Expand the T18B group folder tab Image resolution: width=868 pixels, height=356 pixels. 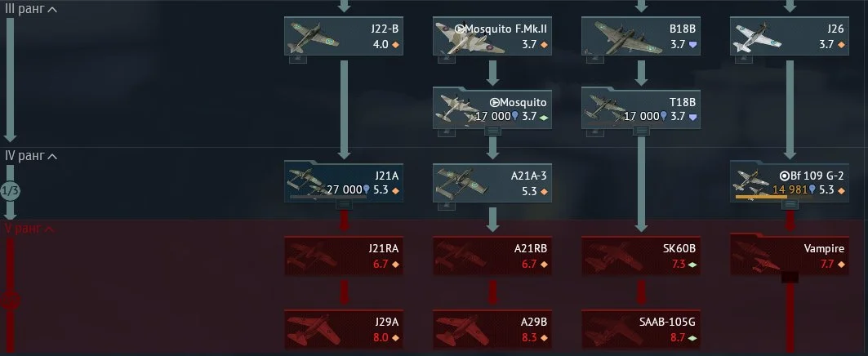[x=640, y=131]
